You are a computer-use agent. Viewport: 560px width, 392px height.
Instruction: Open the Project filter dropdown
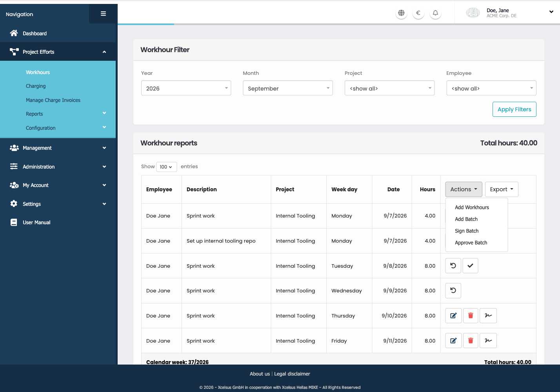[x=389, y=88]
